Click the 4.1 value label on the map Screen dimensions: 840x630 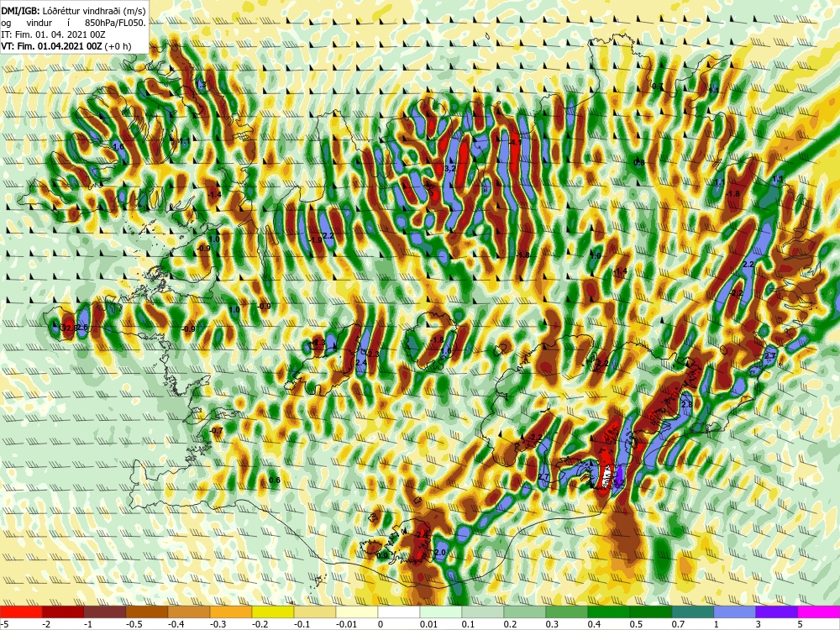pyautogui.click(x=516, y=143)
